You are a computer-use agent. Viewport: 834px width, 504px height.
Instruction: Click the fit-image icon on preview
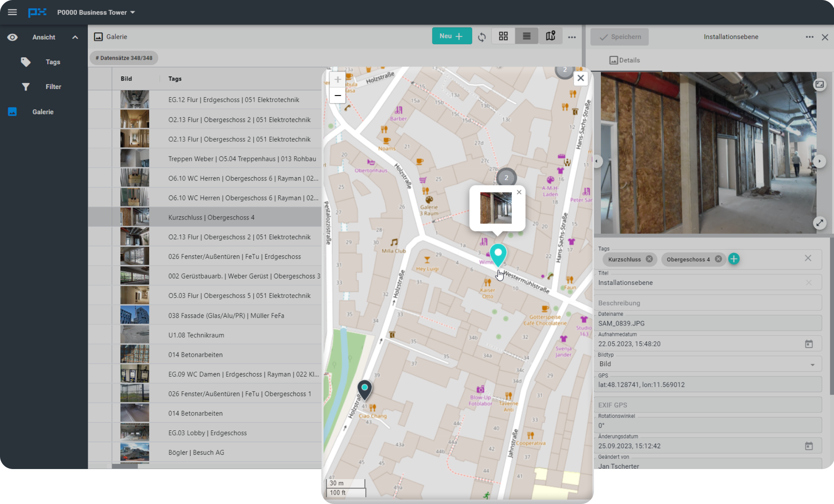pos(819,84)
